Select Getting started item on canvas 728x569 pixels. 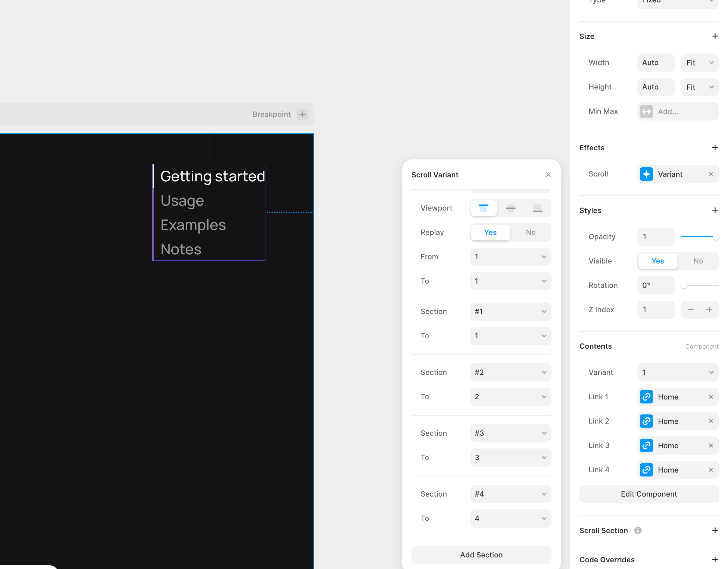212,176
